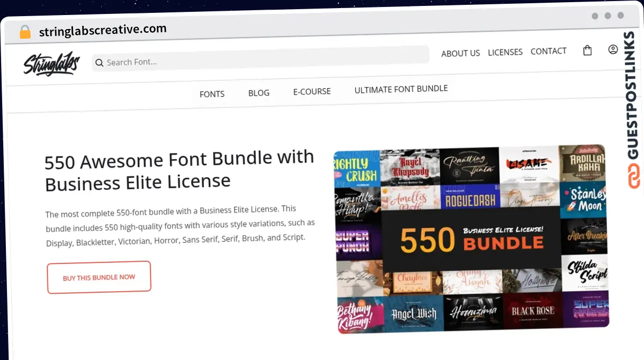Click the padlock icon in address bar
The image size is (644, 360).
click(25, 32)
